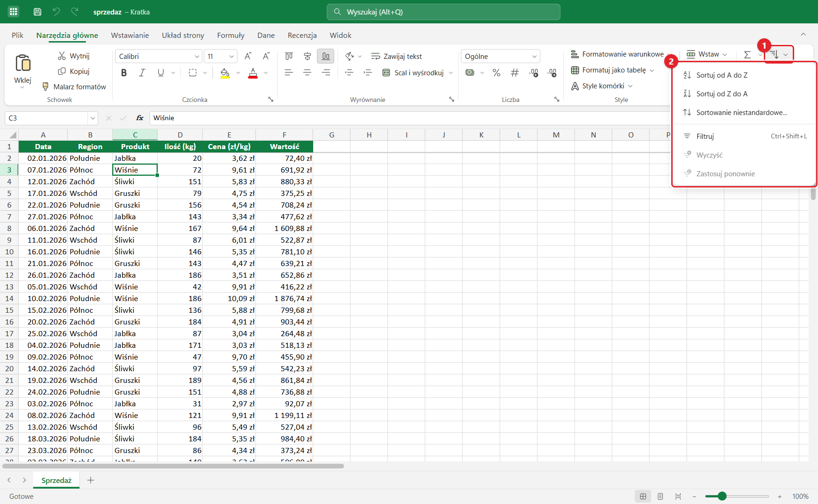Click Scal i wyśrodkuj button

[x=413, y=73]
